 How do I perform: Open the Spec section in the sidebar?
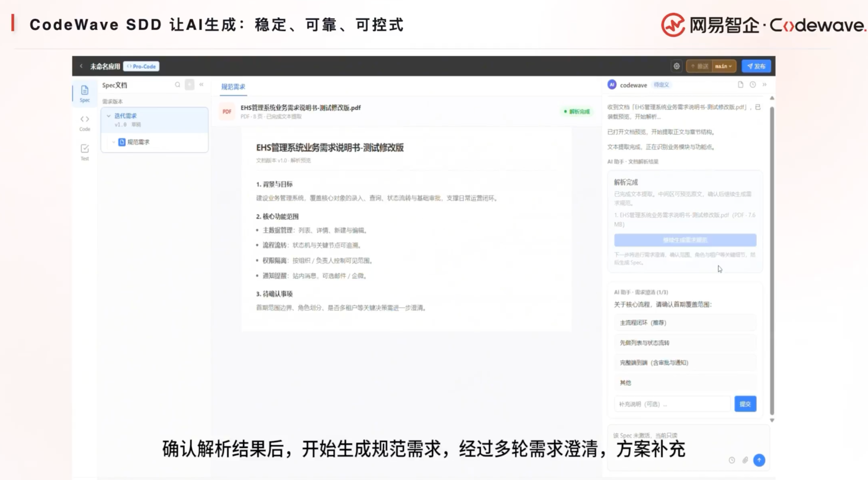click(85, 94)
